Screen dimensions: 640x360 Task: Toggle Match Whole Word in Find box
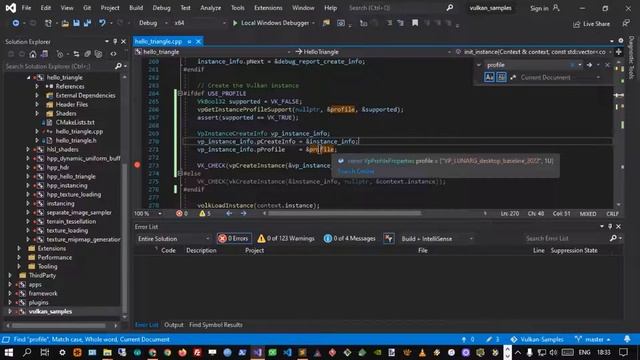501,77
